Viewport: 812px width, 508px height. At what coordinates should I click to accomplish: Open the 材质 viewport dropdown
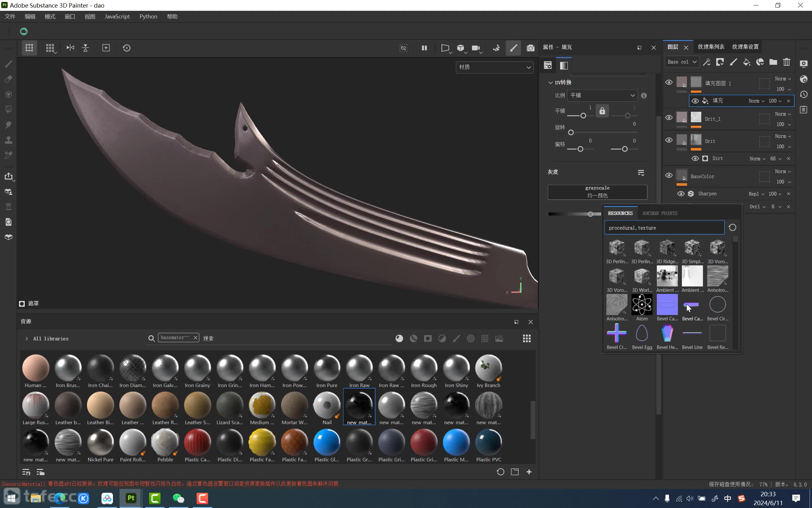[494, 67]
